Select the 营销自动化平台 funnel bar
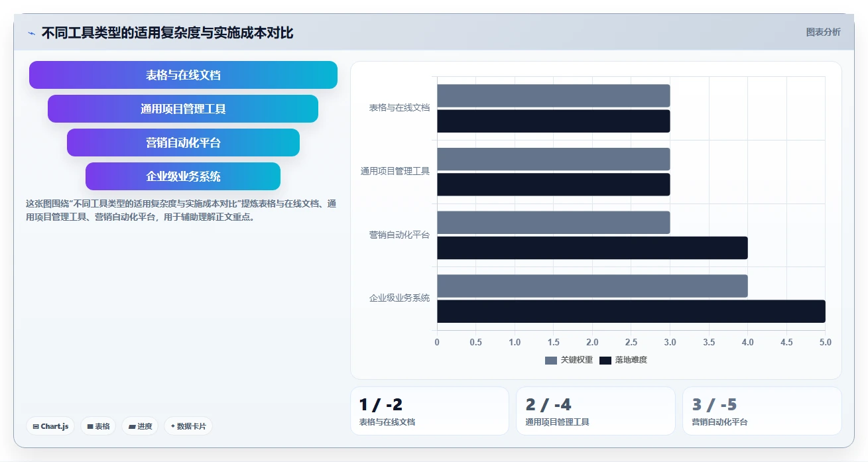This screenshot has width=868, height=462. [183, 143]
